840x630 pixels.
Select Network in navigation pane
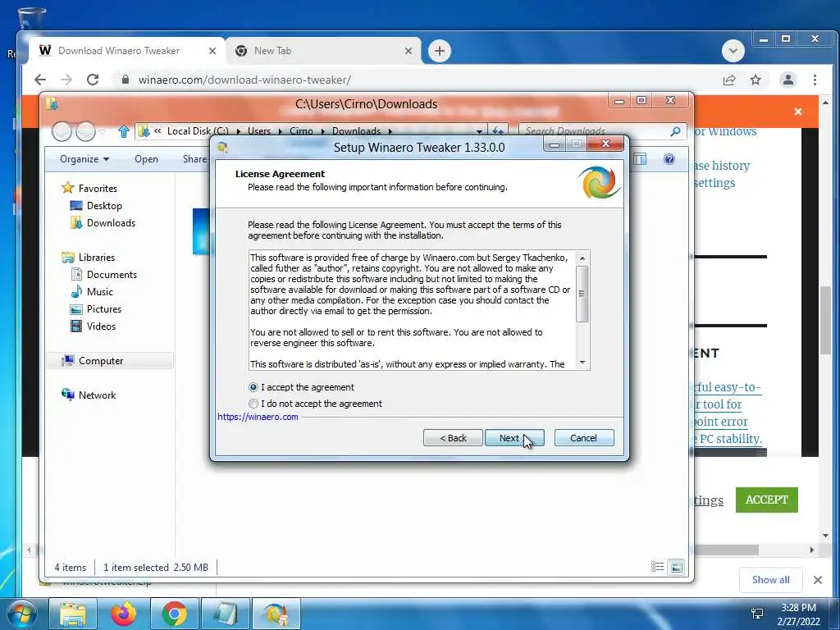97,395
